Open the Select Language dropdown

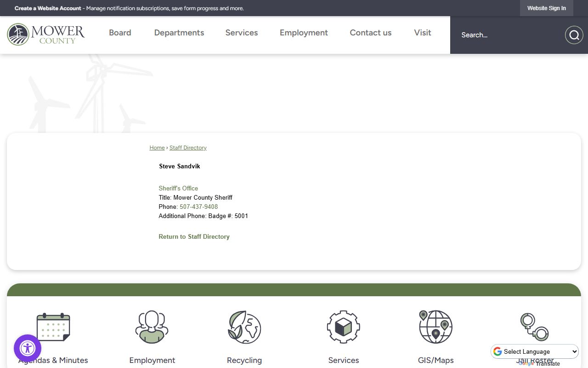535,351
